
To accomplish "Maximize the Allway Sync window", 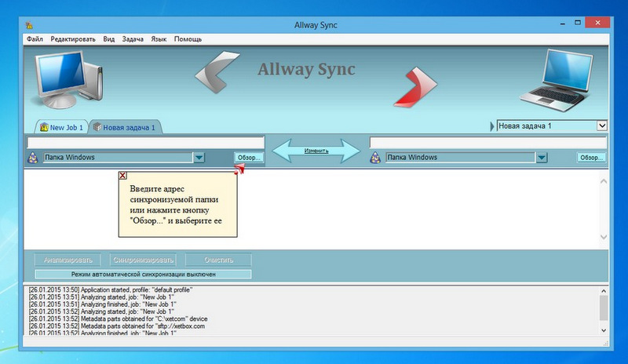I will pos(578,23).
